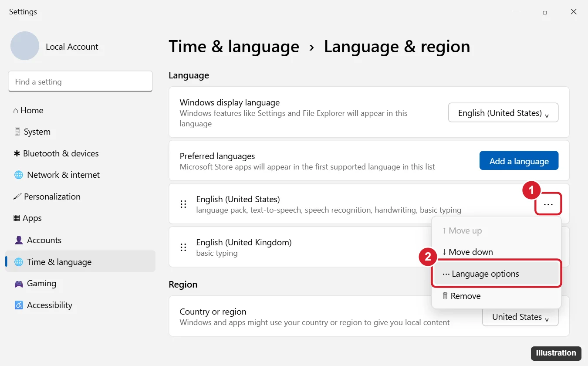Click the Region section heading
The image size is (588, 366).
point(183,284)
